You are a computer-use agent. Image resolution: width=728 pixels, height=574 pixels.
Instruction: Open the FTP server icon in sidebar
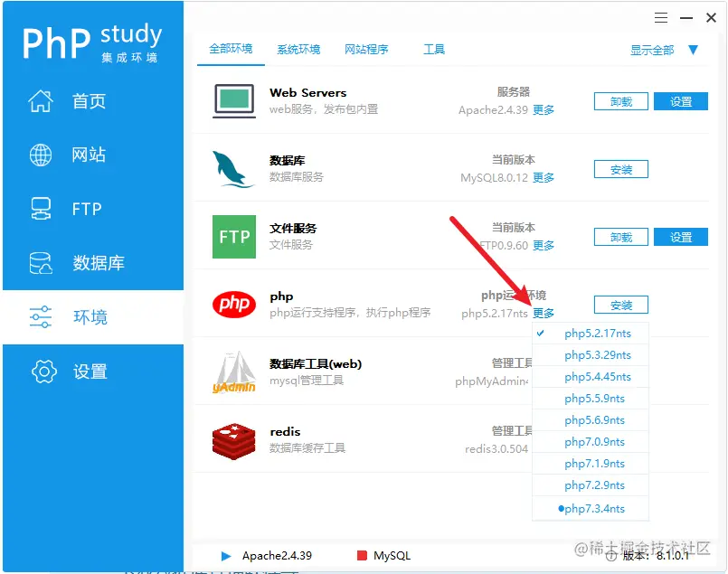[x=41, y=209]
